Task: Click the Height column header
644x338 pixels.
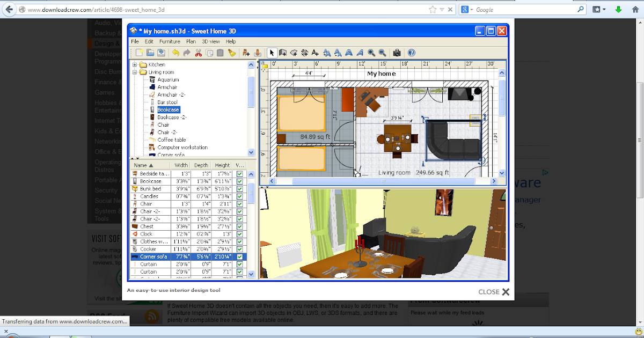Action: click(223, 165)
